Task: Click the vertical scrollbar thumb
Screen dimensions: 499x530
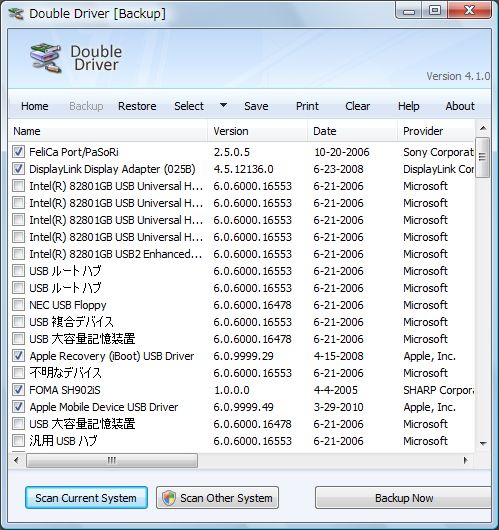Action: (x=483, y=157)
